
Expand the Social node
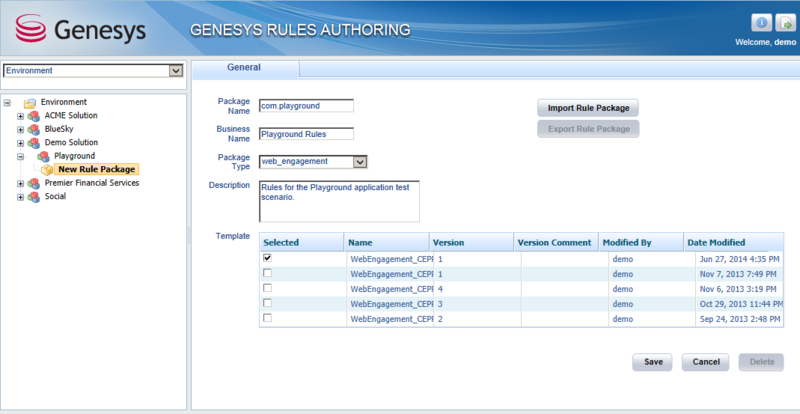[x=21, y=197]
